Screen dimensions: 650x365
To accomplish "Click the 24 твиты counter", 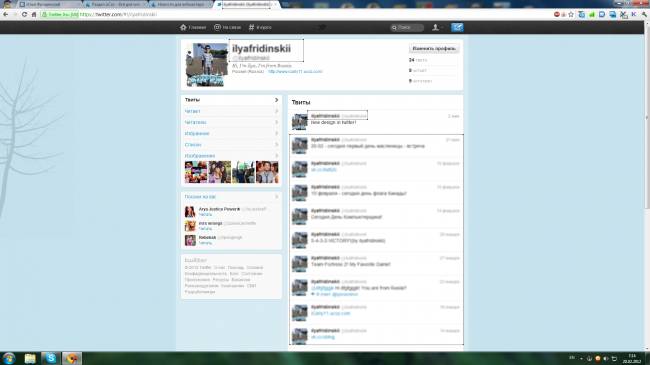I will [418, 60].
